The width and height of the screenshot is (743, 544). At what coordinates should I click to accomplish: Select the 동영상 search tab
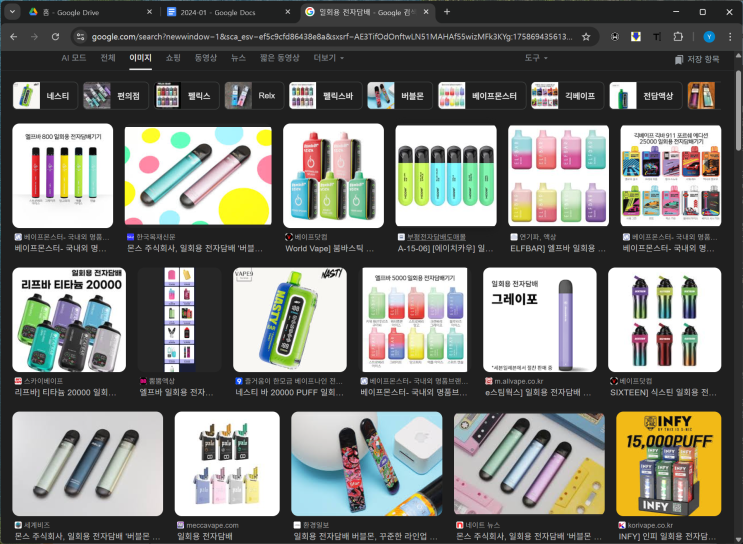tap(205, 58)
